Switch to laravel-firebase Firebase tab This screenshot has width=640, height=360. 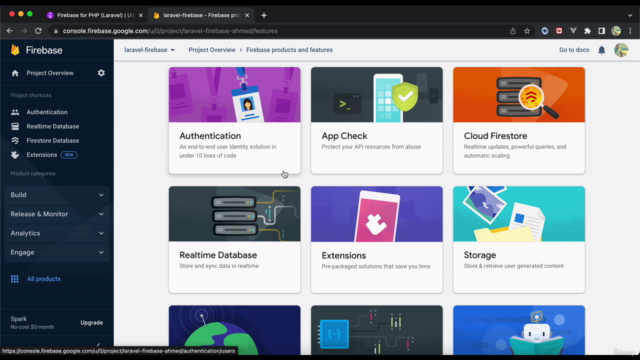click(x=201, y=16)
